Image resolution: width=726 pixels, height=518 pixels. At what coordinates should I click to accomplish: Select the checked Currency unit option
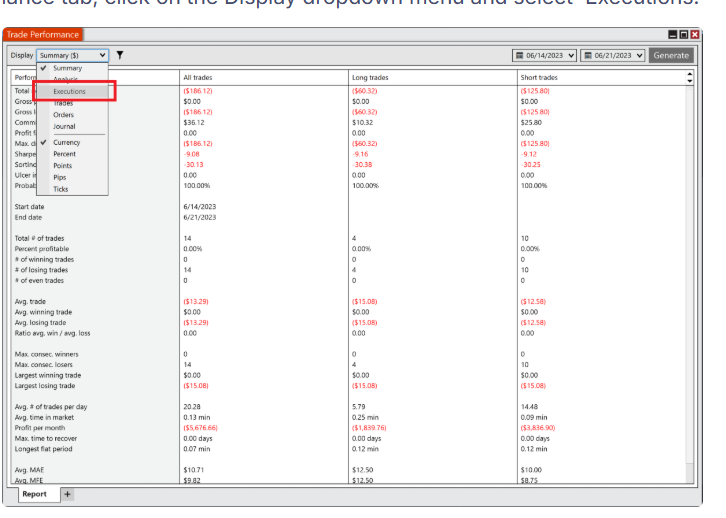point(66,142)
